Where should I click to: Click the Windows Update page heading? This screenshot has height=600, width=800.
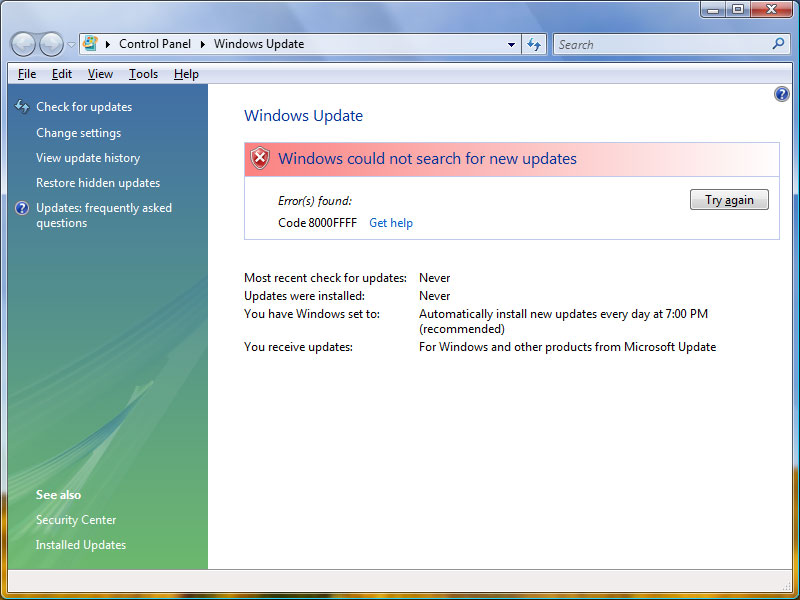click(x=304, y=115)
